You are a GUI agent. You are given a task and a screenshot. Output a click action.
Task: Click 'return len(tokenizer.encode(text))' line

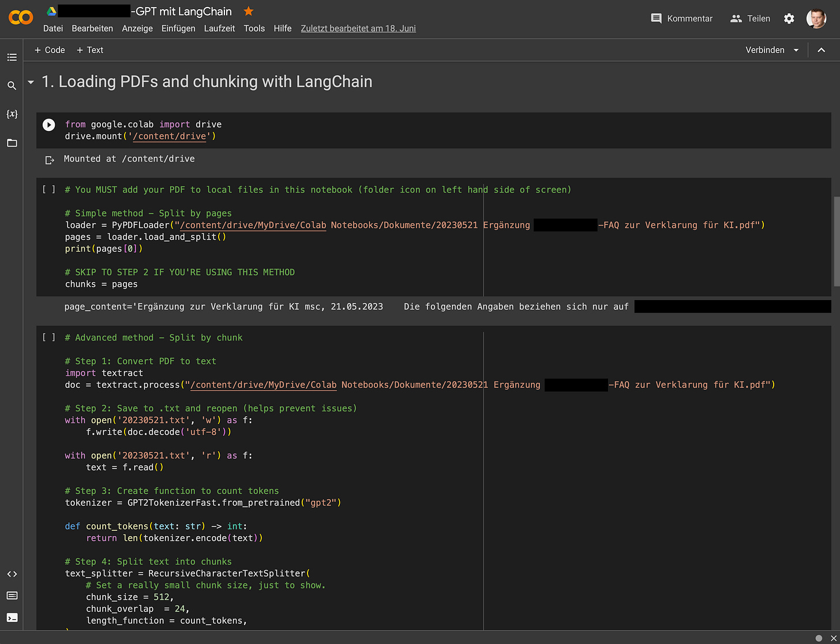[x=174, y=538]
